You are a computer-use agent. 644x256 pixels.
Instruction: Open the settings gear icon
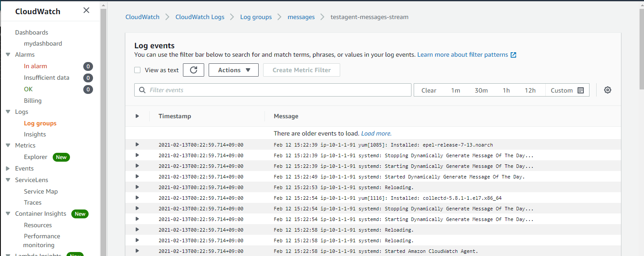click(607, 90)
